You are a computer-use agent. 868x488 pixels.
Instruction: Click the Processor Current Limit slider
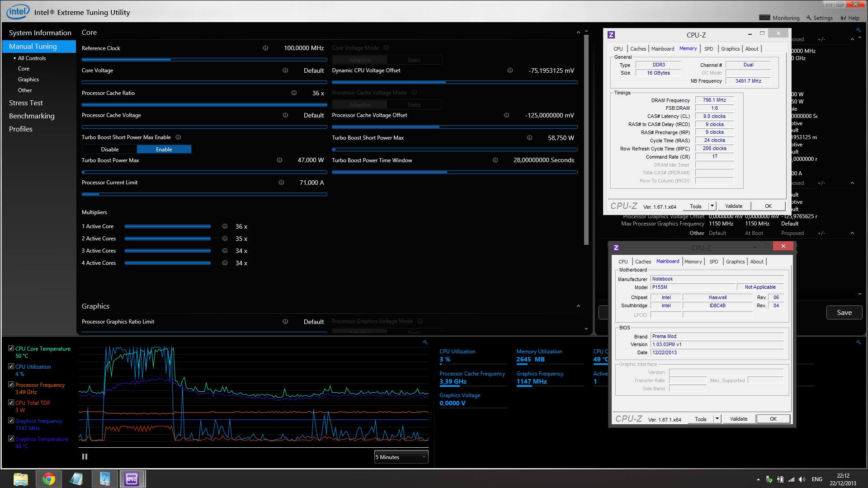[204, 194]
